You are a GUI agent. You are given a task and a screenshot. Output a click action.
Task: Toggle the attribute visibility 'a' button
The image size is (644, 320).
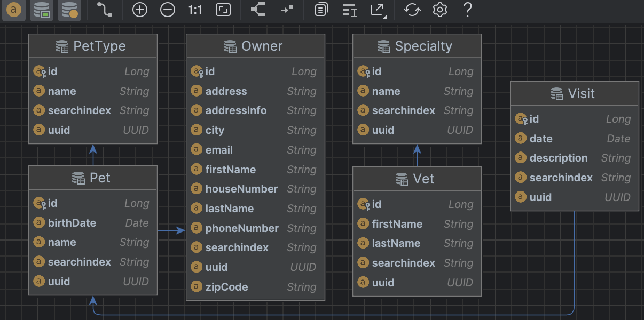click(x=14, y=10)
